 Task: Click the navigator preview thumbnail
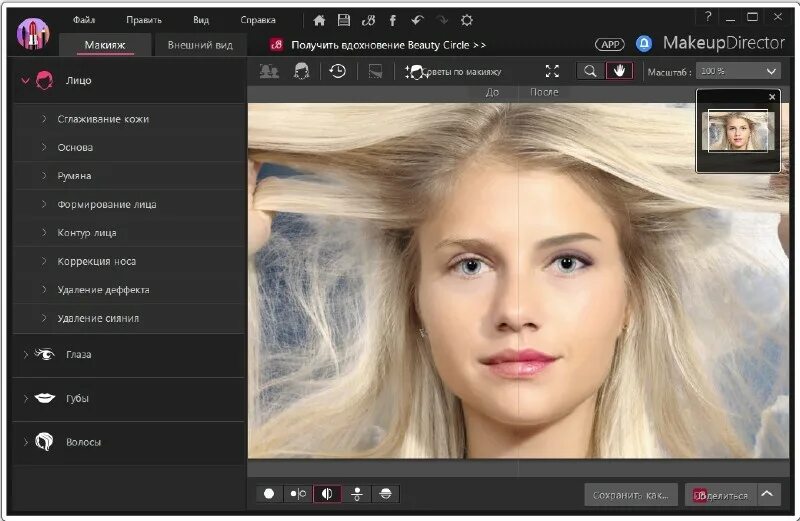tap(739, 131)
